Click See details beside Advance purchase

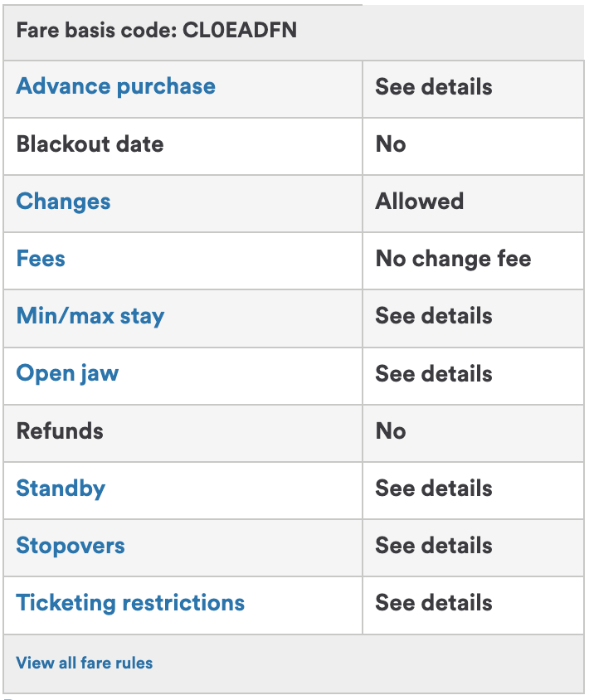[433, 87]
